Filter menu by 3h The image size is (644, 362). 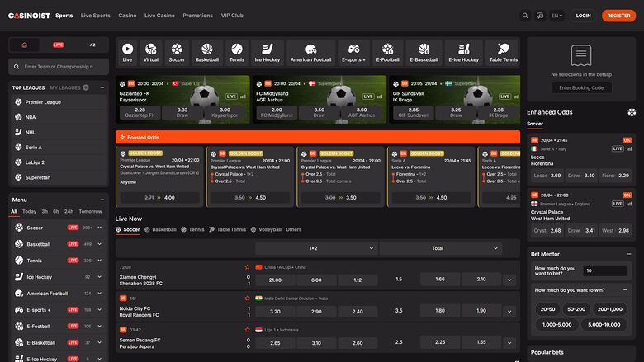pos(45,212)
